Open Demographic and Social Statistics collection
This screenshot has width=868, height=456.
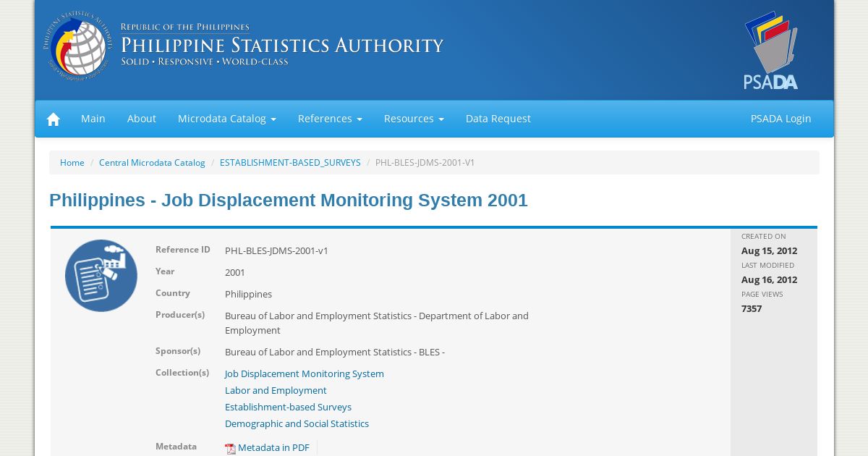[x=297, y=424]
